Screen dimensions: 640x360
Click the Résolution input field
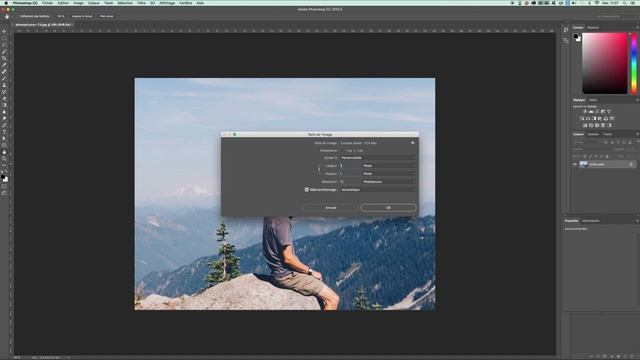350,182
